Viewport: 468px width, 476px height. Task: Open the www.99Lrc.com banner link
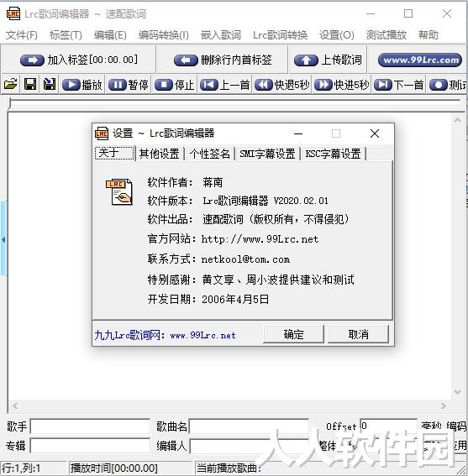tap(420, 60)
